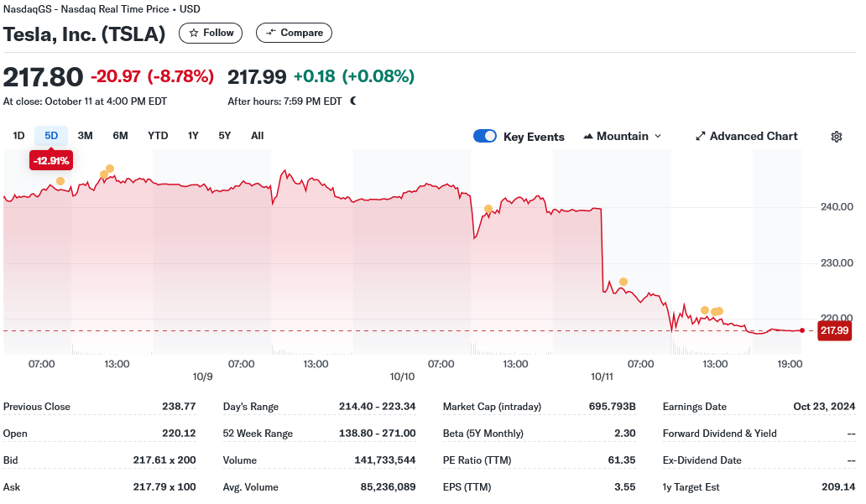This screenshot has width=866, height=504.
Task: Click the -12.91% change badge
Action: click(x=51, y=161)
